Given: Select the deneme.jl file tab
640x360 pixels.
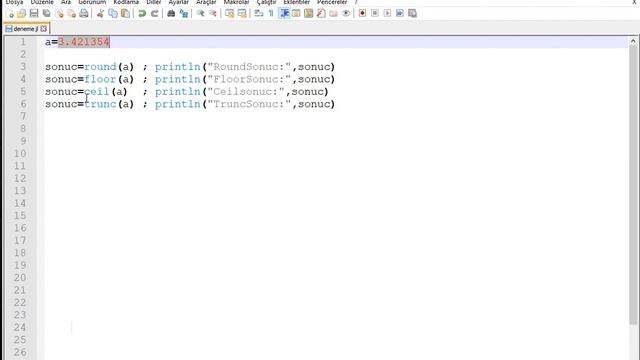Looking at the screenshot, I should click(x=26, y=29).
